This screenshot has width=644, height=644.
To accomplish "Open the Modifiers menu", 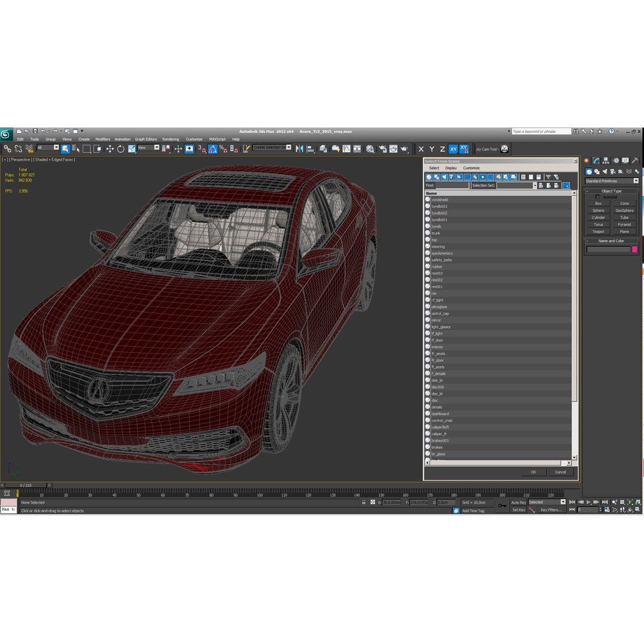I will tap(103, 139).
